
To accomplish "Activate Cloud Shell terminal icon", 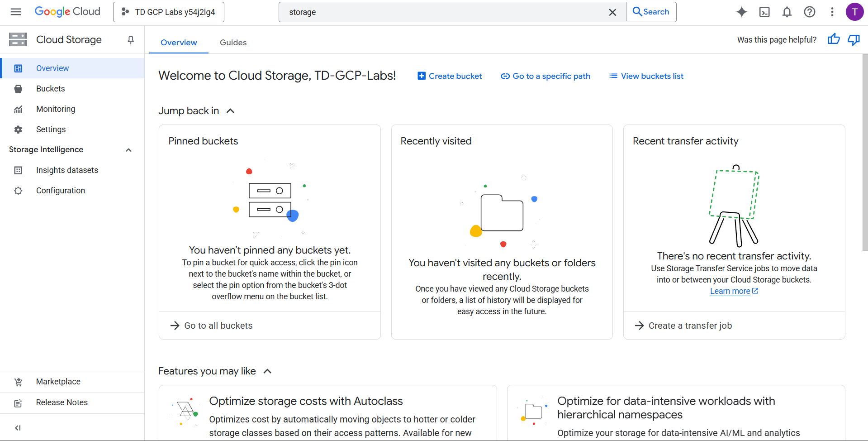I will point(764,12).
